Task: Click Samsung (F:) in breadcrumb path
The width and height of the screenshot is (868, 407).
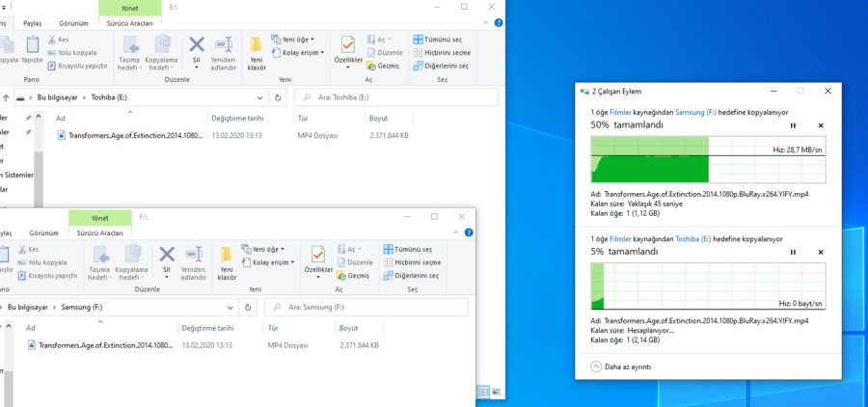Action: click(82, 308)
